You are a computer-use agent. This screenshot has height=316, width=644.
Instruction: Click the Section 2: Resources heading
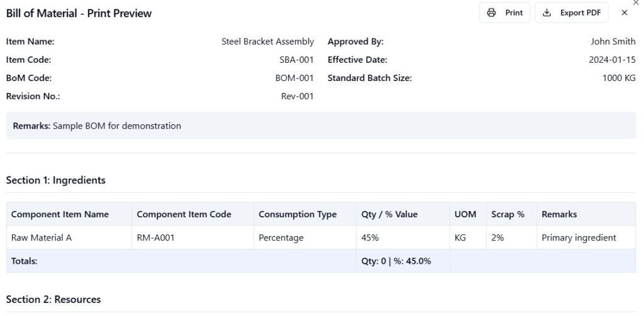[x=53, y=299]
